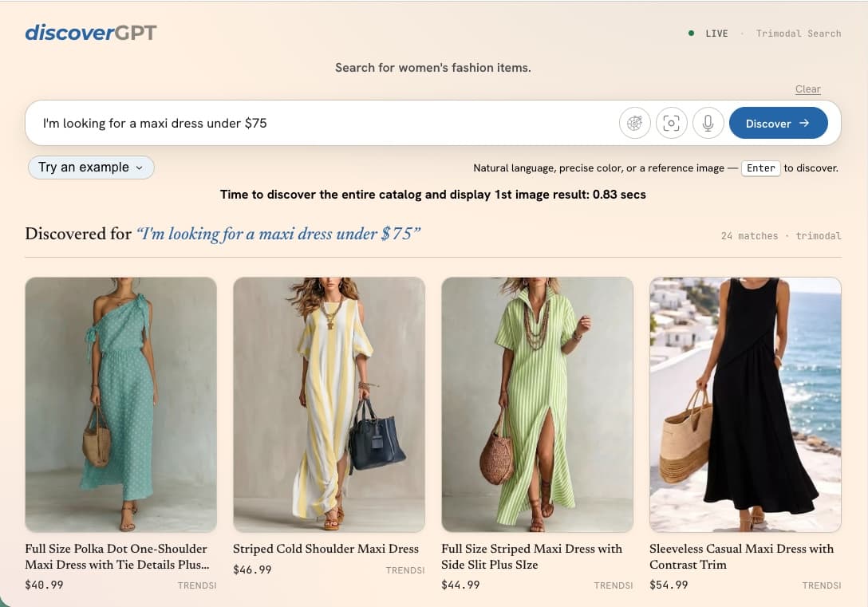
Task: Click the $54.99 price
Action: click(669, 585)
